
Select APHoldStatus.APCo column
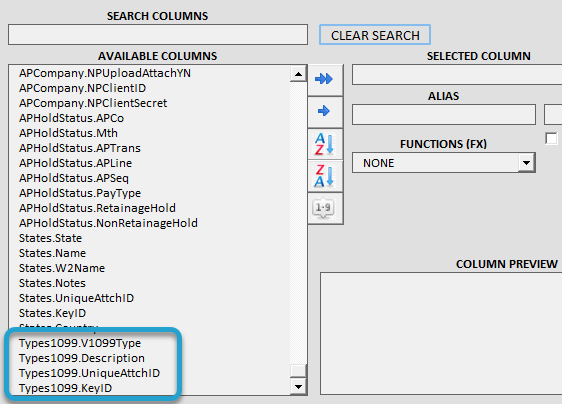point(71,118)
